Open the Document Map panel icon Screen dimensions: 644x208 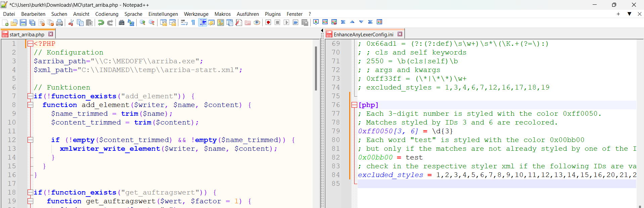(x=221, y=23)
